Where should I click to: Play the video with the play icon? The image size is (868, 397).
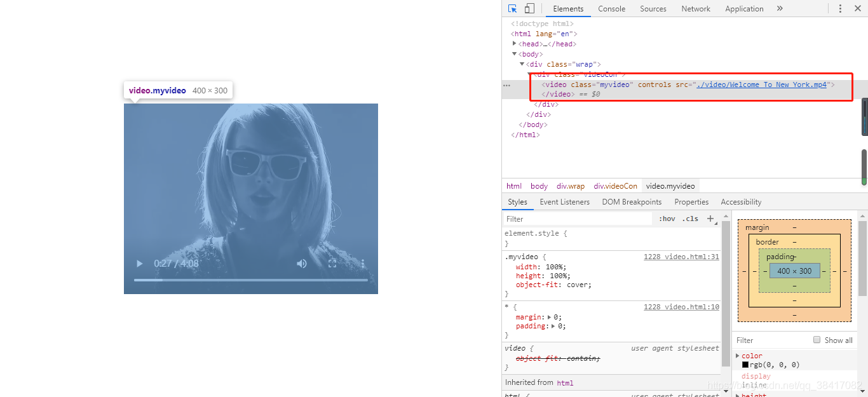pos(139,264)
